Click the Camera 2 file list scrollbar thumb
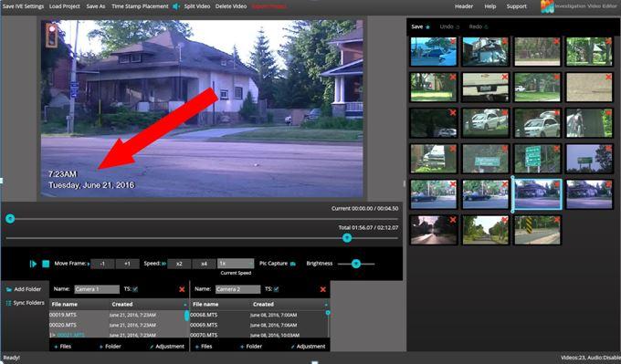This screenshot has height=364, width=621. 328,313
